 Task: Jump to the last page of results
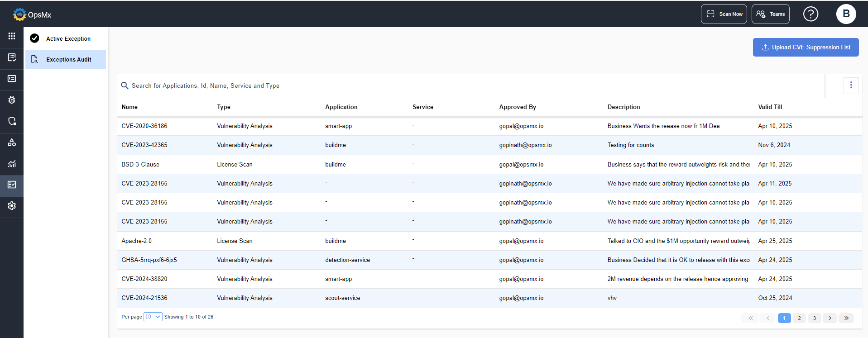coord(846,318)
